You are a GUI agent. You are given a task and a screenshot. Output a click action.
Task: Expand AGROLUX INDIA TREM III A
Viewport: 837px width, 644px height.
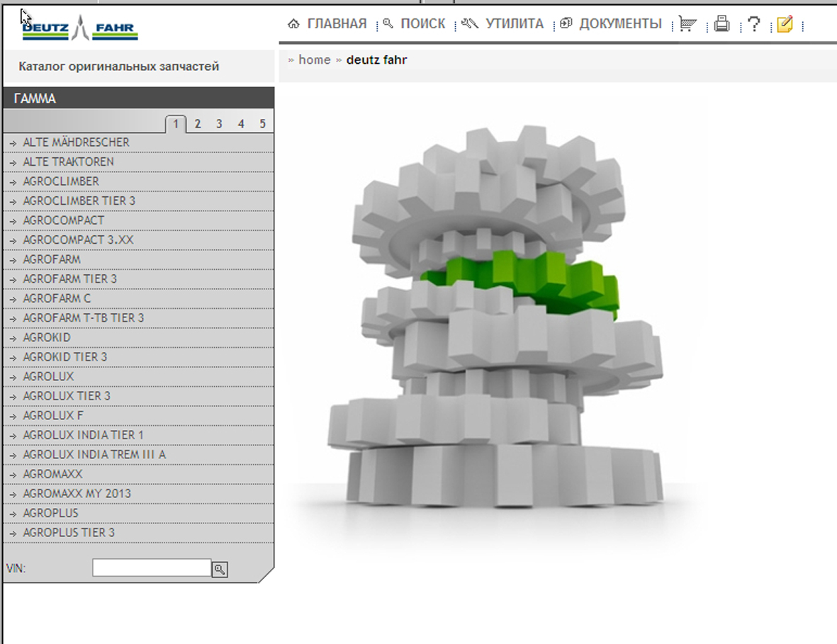94,454
